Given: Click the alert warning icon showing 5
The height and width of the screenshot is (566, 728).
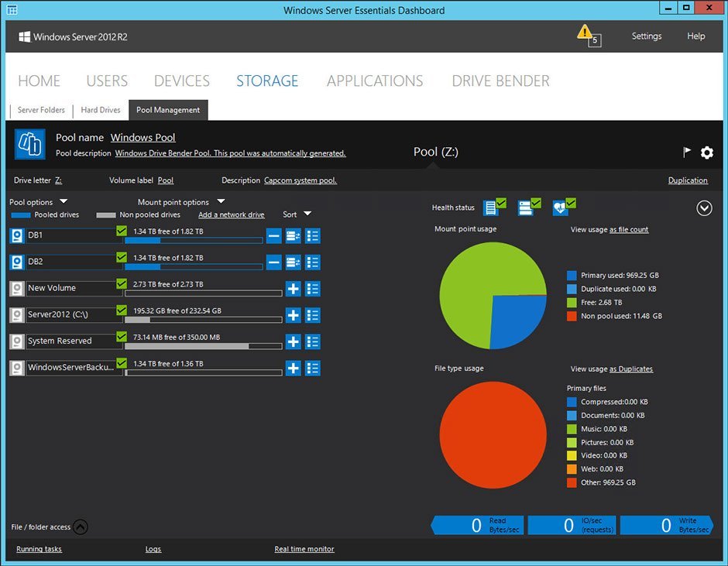Looking at the screenshot, I should tap(589, 36).
